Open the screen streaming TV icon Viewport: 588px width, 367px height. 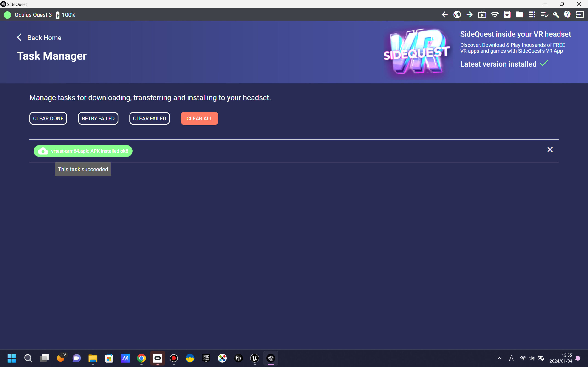tap(482, 15)
